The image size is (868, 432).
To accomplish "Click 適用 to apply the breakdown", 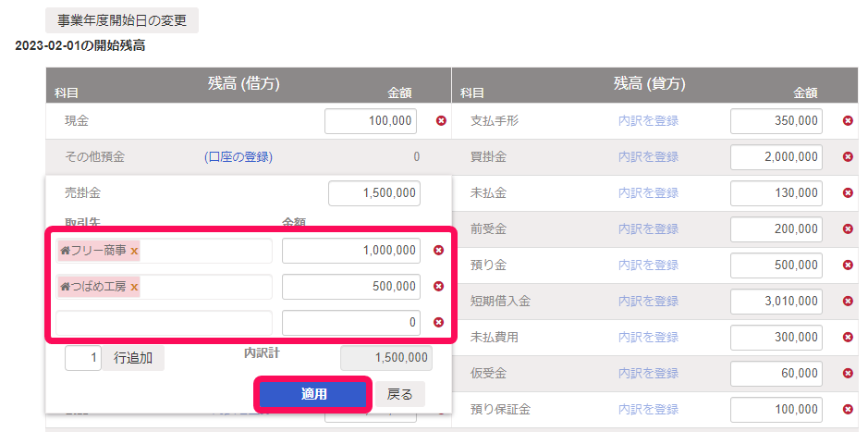I will (312, 394).
